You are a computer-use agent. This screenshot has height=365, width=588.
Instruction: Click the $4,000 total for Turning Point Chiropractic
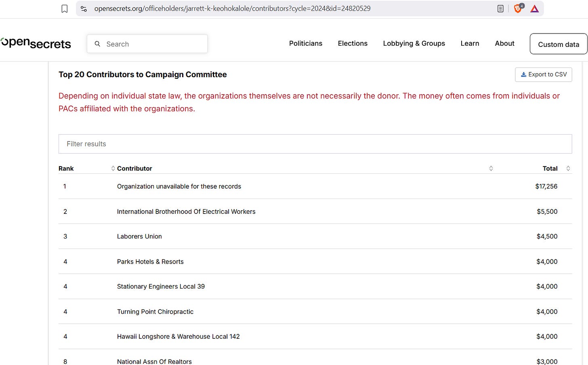[x=547, y=312]
